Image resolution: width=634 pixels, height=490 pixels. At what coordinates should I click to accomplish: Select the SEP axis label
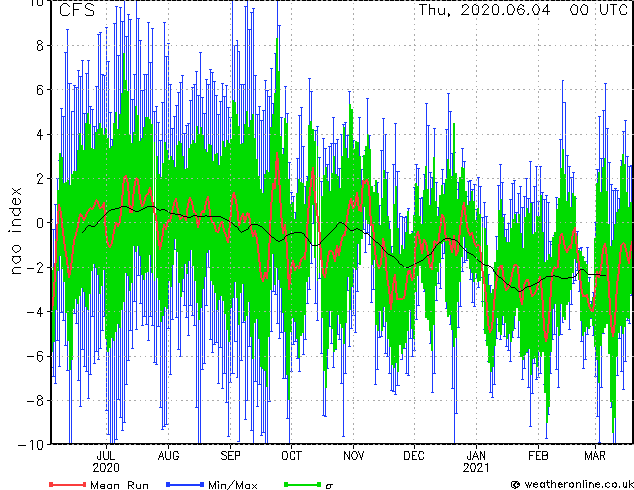click(x=230, y=456)
